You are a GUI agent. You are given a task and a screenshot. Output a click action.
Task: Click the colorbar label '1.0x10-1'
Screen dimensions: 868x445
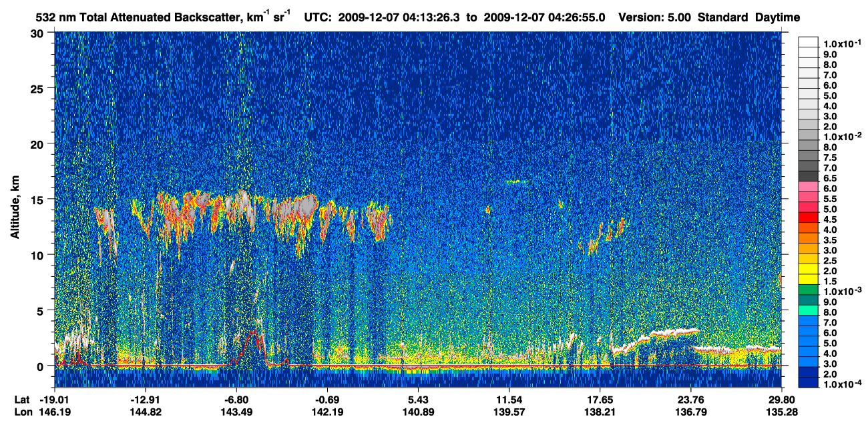pyautogui.click(x=843, y=43)
